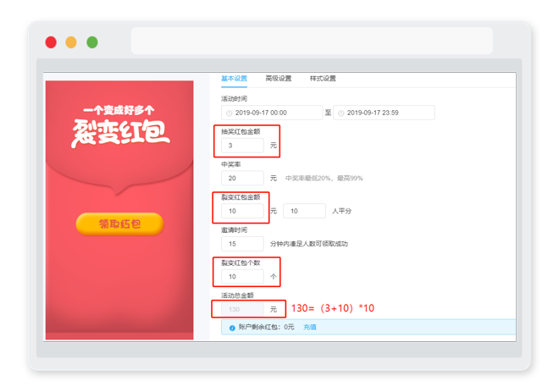Click the 账户剩余红包：0元 text

[x=266, y=327]
